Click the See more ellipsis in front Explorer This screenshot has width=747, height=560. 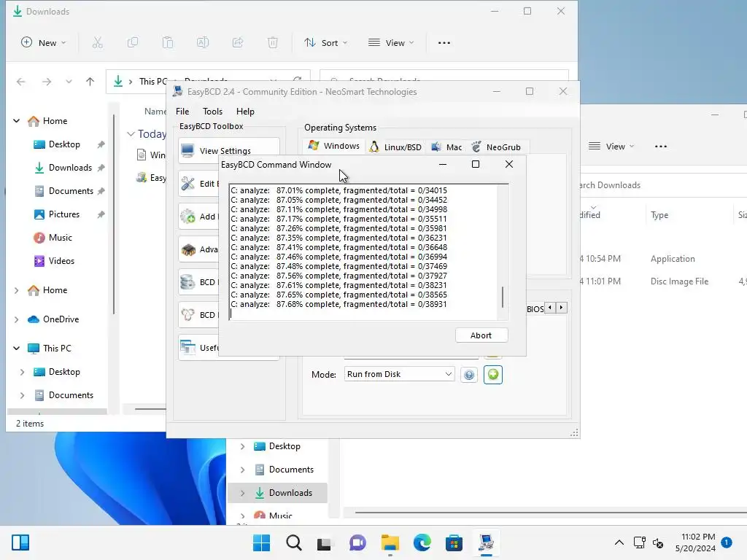(444, 43)
